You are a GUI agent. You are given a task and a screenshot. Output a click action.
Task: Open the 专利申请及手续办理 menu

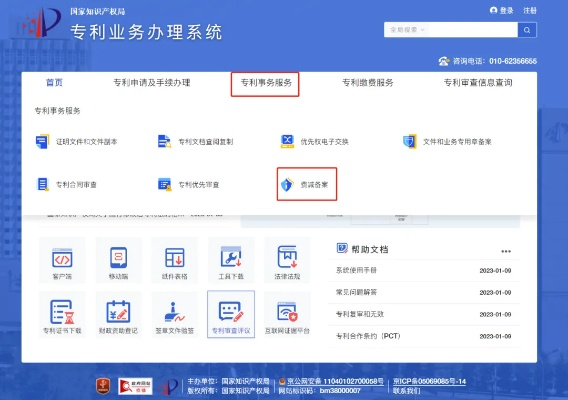coord(152,83)
